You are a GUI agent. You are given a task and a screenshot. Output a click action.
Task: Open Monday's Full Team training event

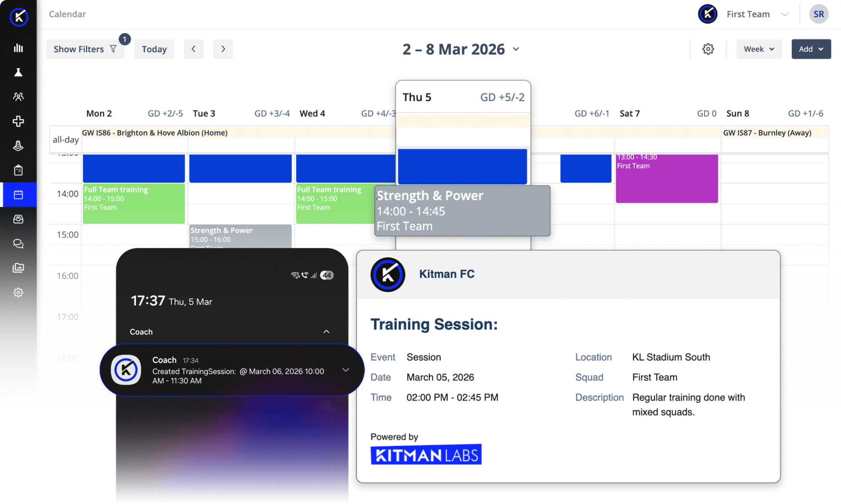pyautogui.click(x=134, y=204)
